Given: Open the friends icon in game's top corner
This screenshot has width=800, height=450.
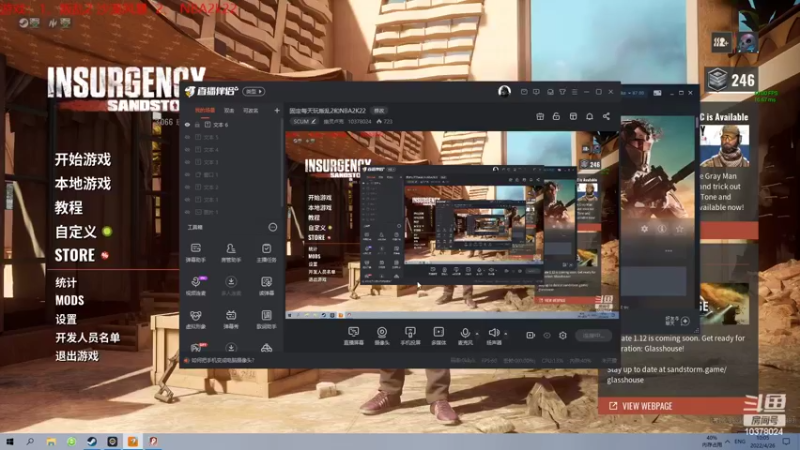Looking at the screenshot, I should 721,42.
